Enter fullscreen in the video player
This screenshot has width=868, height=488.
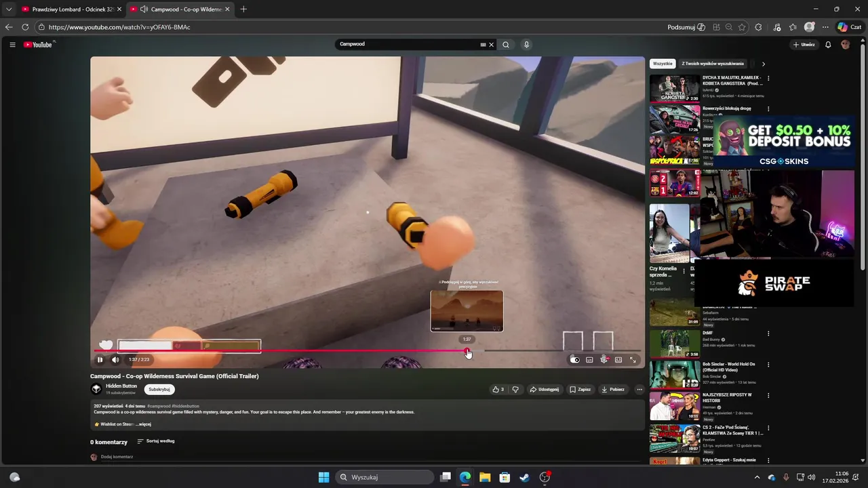pyautogui.click(x=633, y=360)
